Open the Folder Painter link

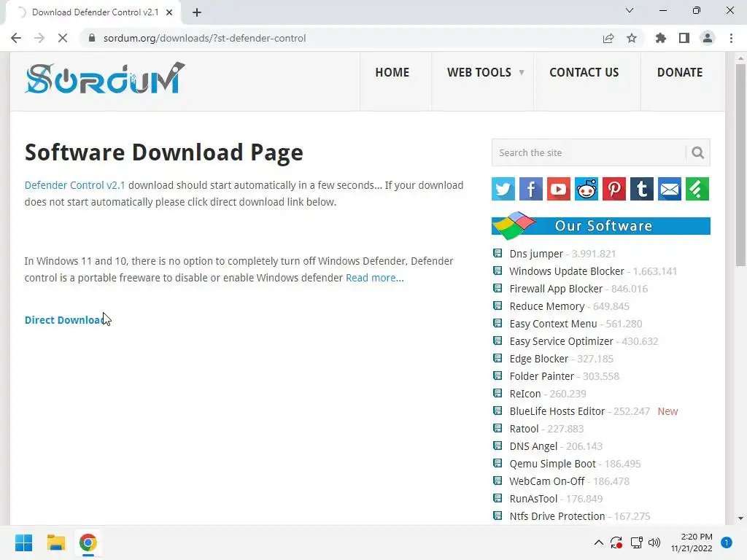coord(542,376)
